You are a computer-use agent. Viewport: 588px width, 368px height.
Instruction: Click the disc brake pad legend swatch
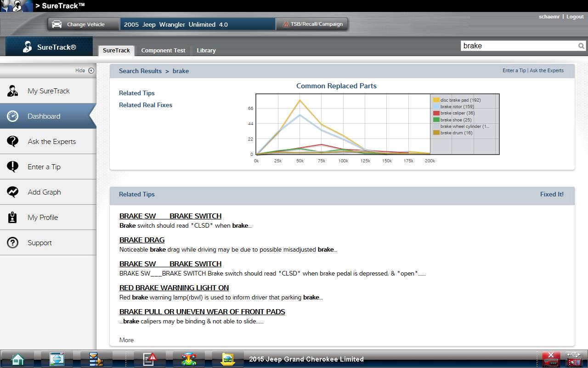(x=436, y=100)
